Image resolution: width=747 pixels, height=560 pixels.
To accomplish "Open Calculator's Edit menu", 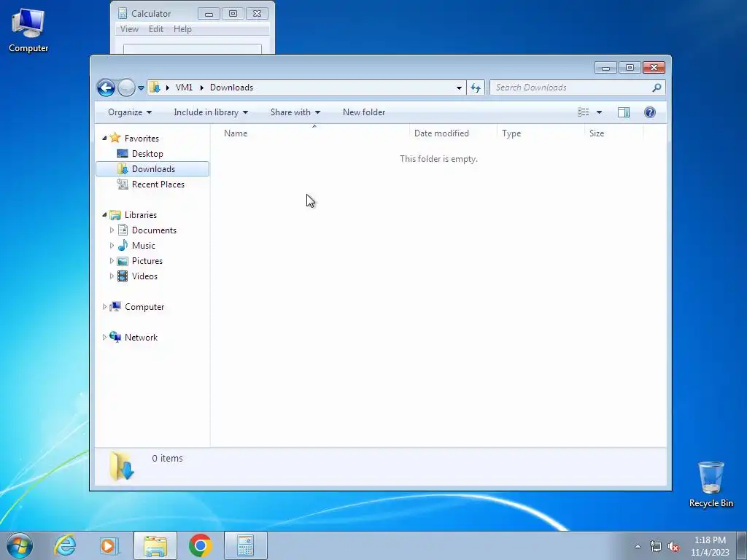I will click(x=156, y=29).
